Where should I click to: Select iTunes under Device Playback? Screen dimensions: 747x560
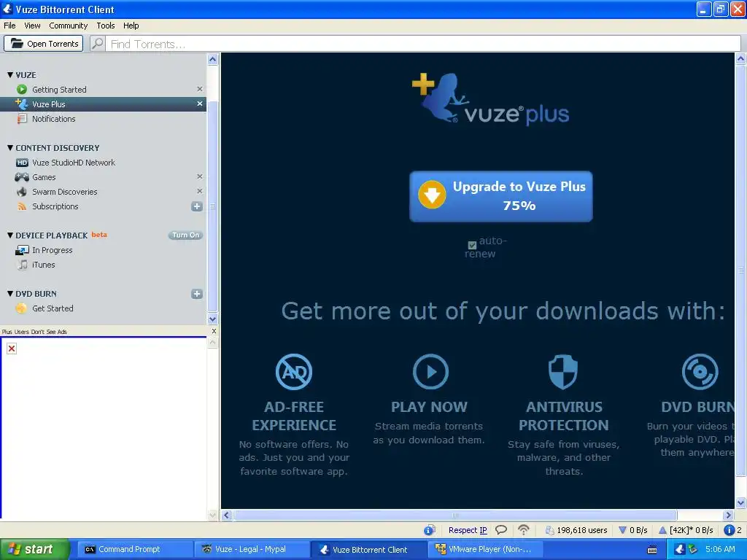(x=103, y=265)
